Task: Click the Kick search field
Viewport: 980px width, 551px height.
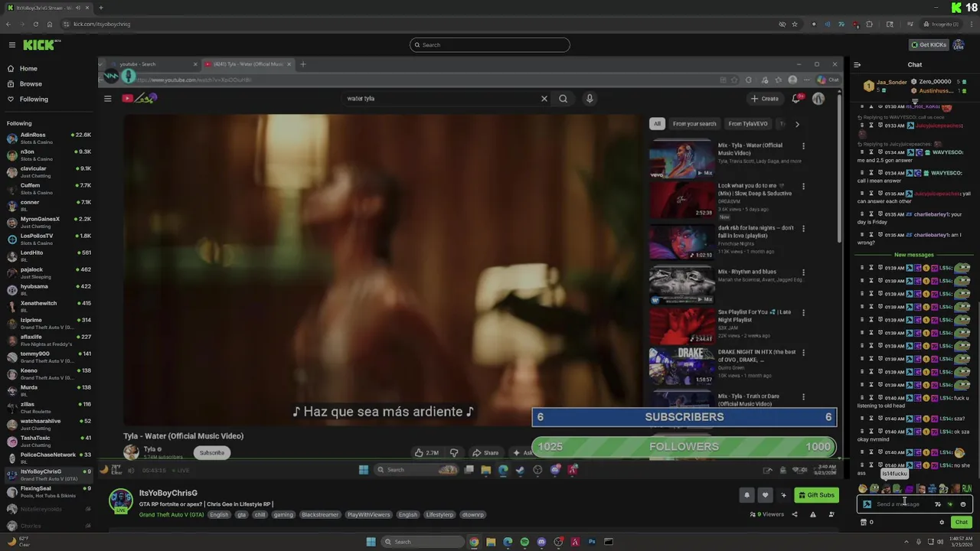Action: pyautogui.click(x=490, y=44)
